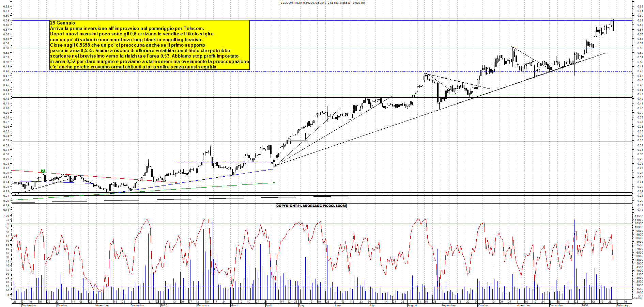644x307 pixels.
Task: Click the 11500 label on right volume scale
Action: [639, 216]
